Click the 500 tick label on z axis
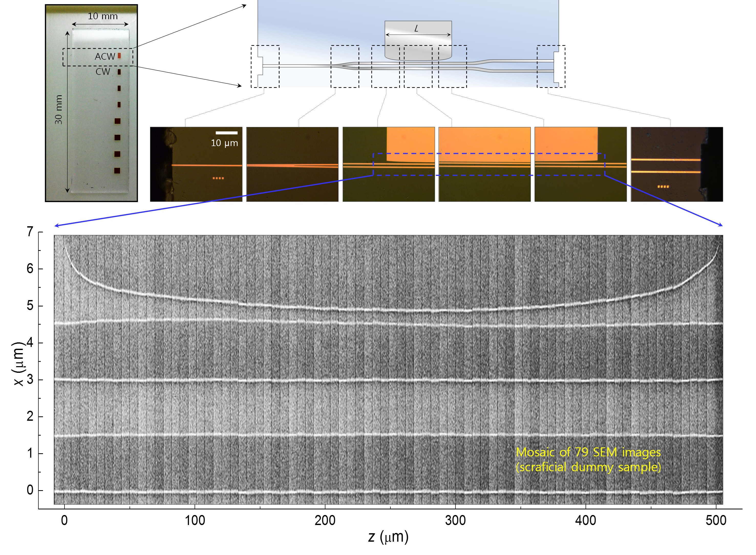 [x=716, y=520]
